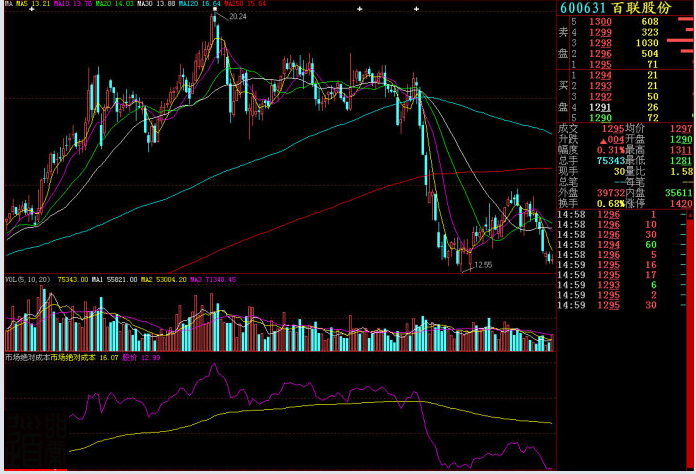This screenshot has width=696, height=474.
Task: Select the MA20 14.03 legend label
Action: (115, 4)
